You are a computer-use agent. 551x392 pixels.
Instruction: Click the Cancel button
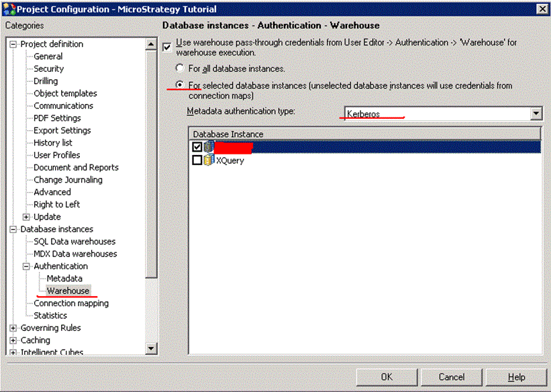452,377
